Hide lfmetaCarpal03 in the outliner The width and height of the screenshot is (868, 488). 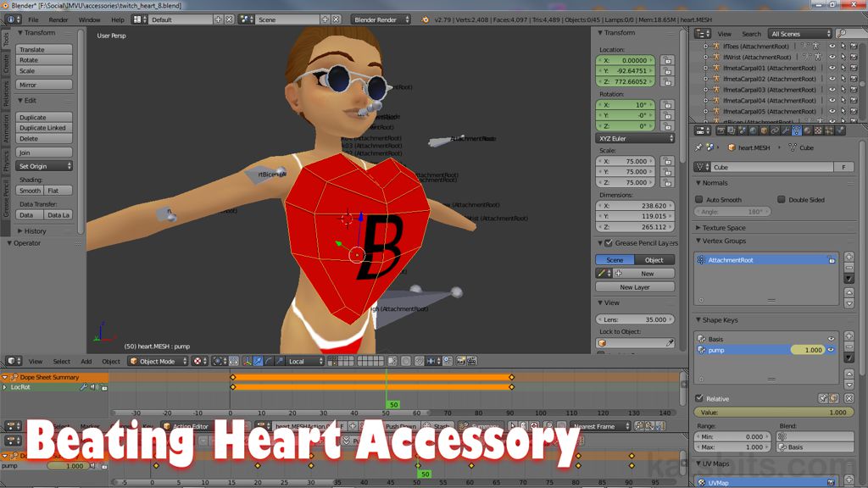tap(832, 90)
